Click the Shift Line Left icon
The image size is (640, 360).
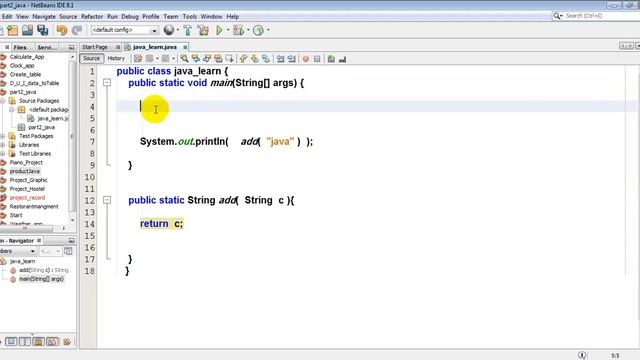(x=280, y=59)
